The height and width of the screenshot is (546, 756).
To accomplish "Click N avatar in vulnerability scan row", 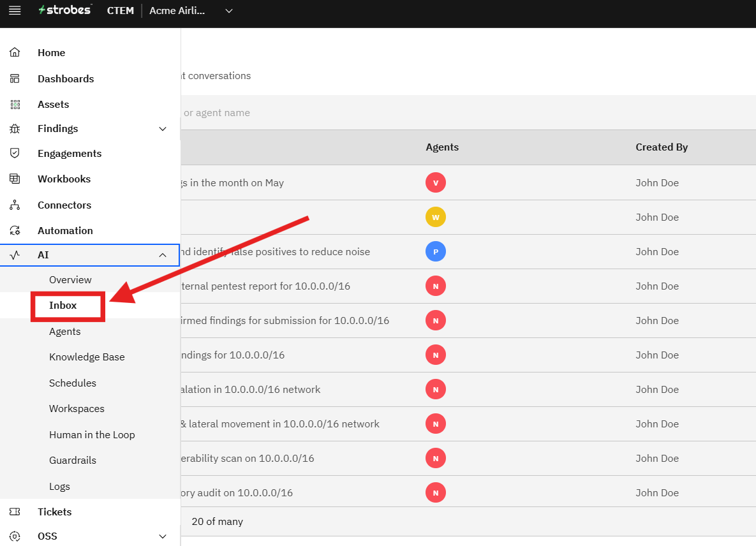I will [435, 458].
